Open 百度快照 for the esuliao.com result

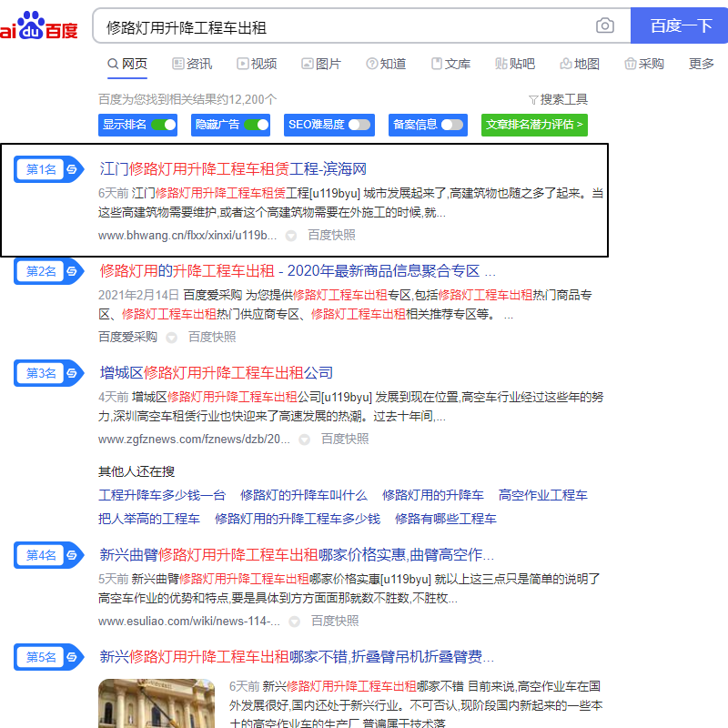(335, 621)
